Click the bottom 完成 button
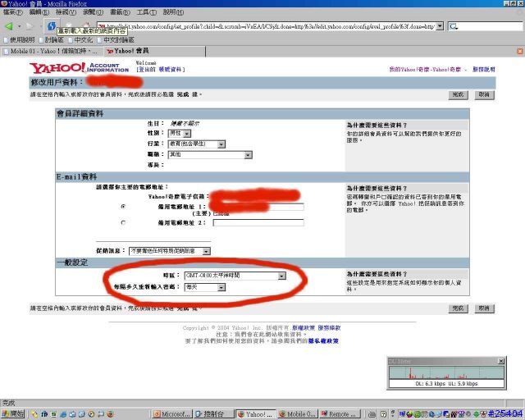525x420 pixels. pyautogui.click(x=458, y=308)
